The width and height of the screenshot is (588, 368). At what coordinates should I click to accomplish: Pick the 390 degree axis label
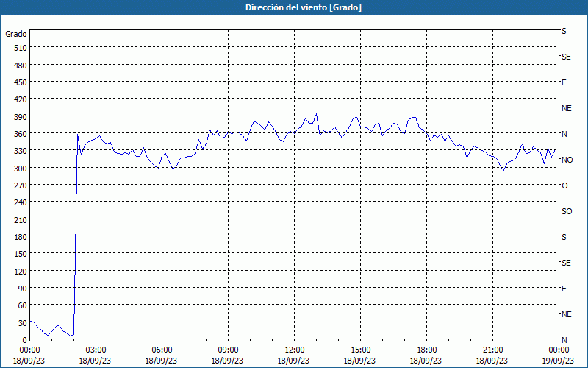point(21,116)
